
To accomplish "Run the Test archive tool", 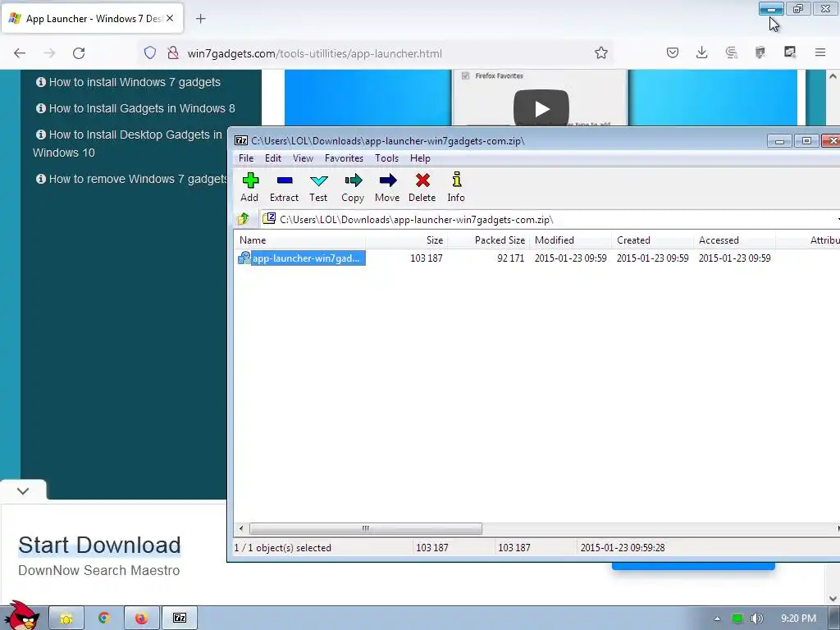I will 318,187.
